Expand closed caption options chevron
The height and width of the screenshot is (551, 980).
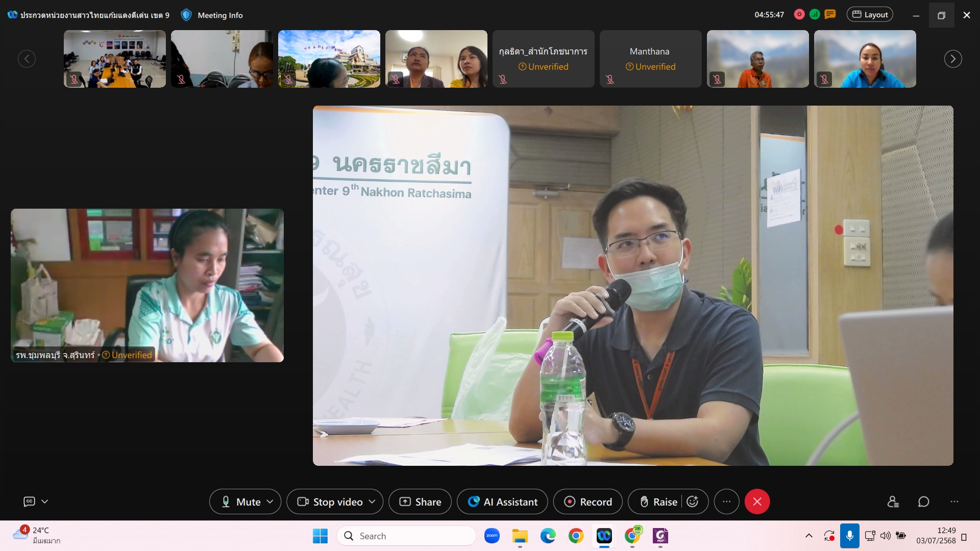tap(45, 502)
